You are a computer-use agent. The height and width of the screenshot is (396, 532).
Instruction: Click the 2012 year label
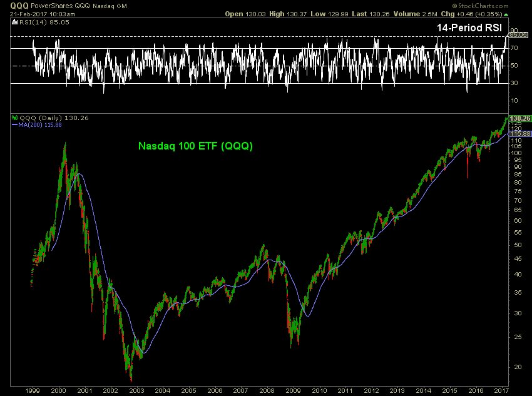coord(371,390)
